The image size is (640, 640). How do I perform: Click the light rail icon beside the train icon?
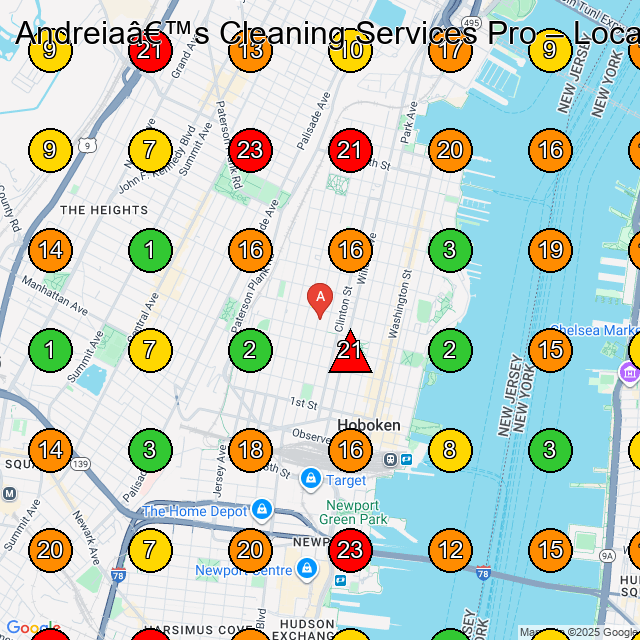(x=407, y=460)
